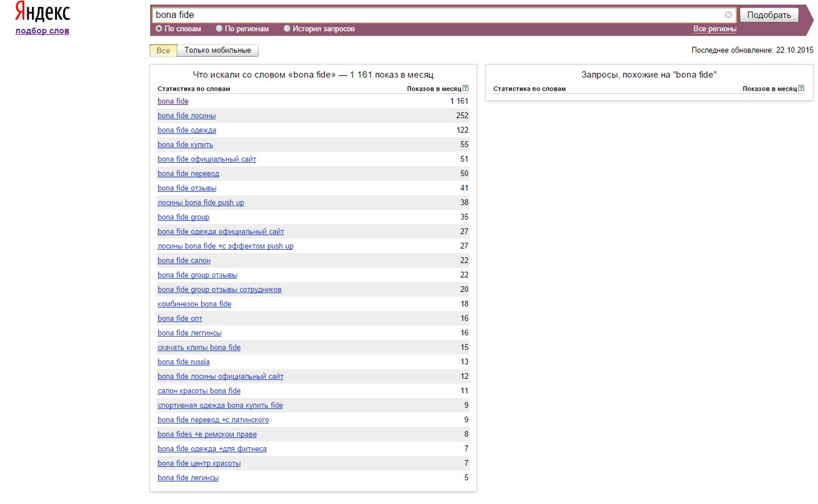The height and width of the screenshot is (504, 818).
Task: Open 'bona fide одежда +для фитнеса' link
Action: 212,449
